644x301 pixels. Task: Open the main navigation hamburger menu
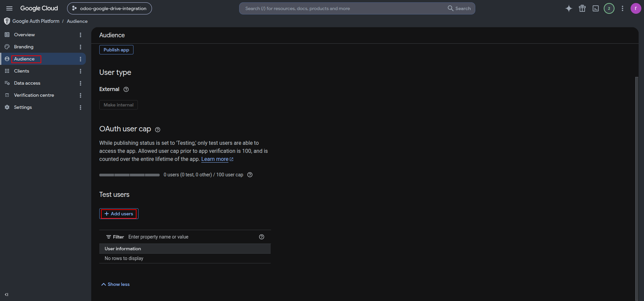pos(9,8)
